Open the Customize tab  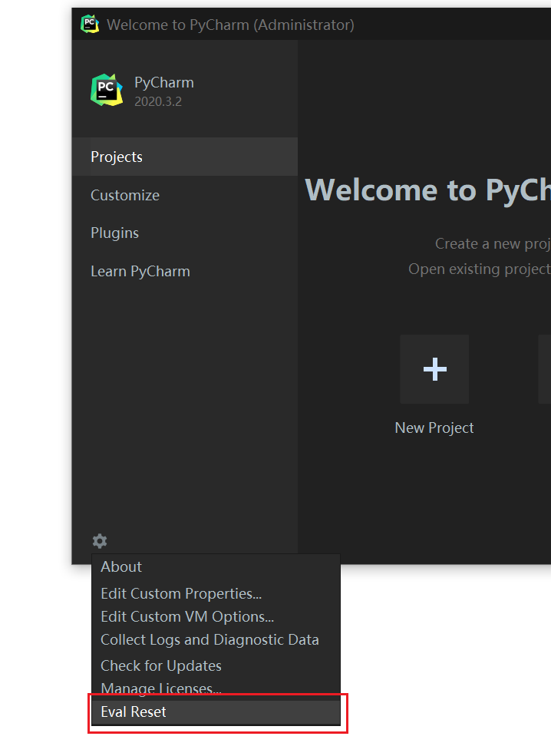point(185,195)
